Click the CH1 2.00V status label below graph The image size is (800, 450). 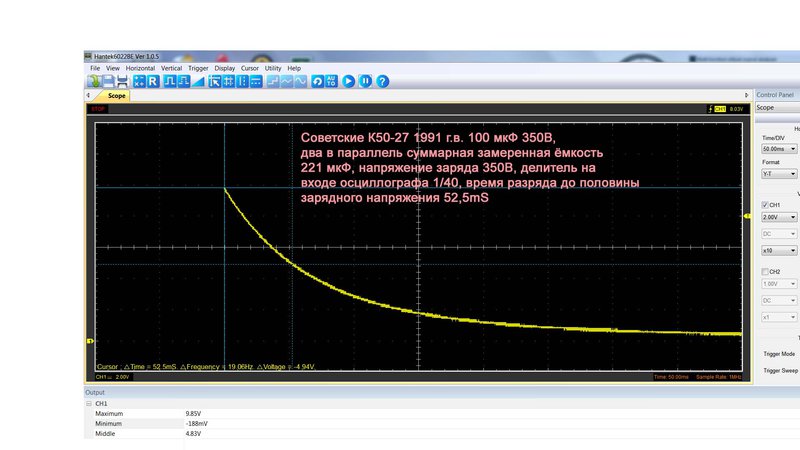click(113, 377)
